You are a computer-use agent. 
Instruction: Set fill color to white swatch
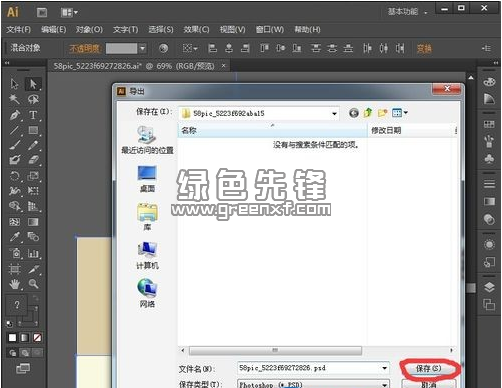pyautogui.click(x=12, y=338)
